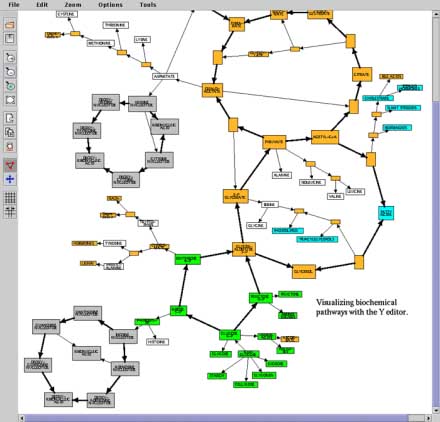
Task: Click the save diskette icon
Action: [x=10, y=39]
